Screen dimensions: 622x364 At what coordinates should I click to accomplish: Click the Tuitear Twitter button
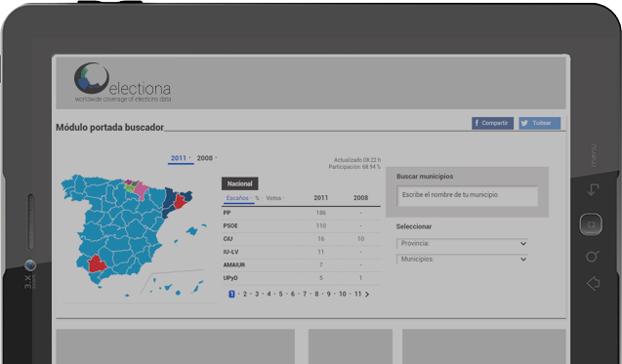coord(539,123)
